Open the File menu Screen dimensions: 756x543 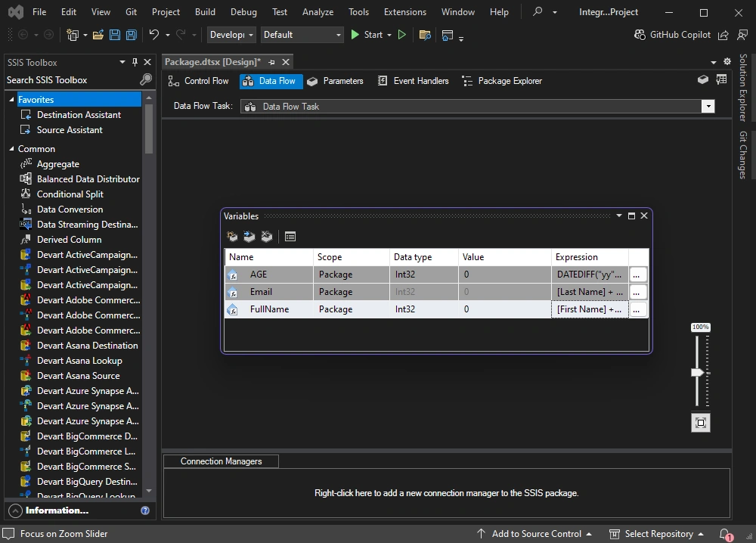pos(39,11)
